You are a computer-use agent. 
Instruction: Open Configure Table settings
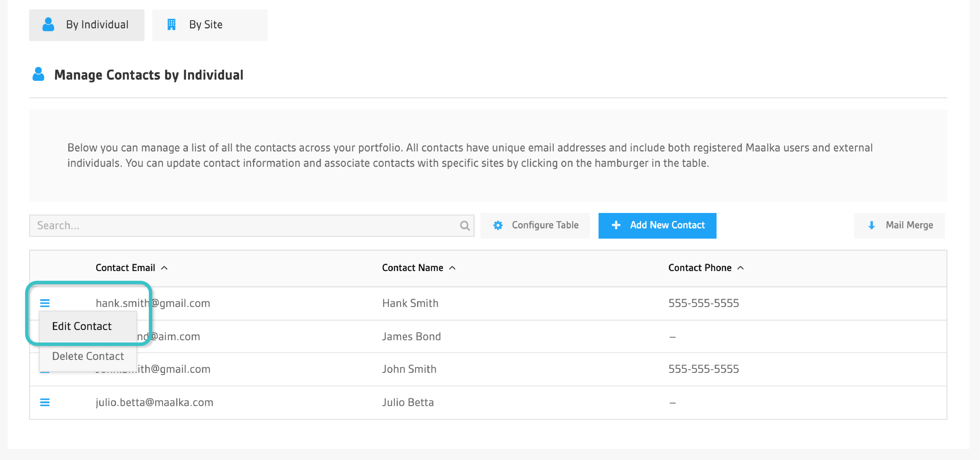(535, 226)
